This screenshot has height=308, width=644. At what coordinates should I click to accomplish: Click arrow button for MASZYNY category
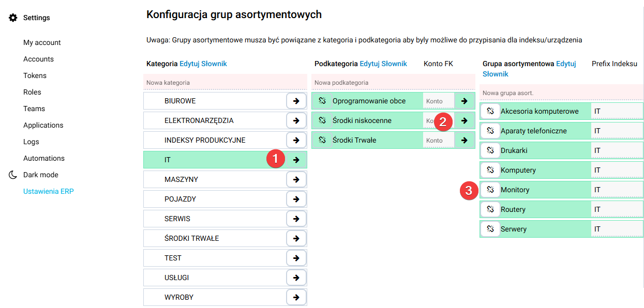point(296,179)
